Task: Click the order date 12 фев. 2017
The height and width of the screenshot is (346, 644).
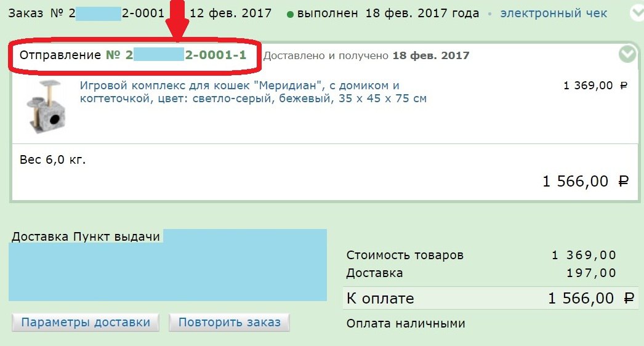Action: (230, 13)
